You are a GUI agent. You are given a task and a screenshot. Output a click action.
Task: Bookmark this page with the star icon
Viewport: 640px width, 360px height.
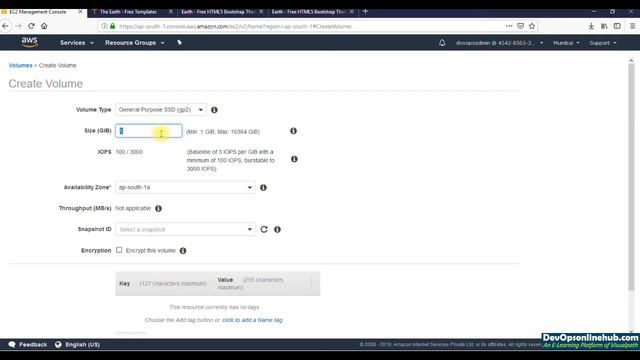point(532,26)
